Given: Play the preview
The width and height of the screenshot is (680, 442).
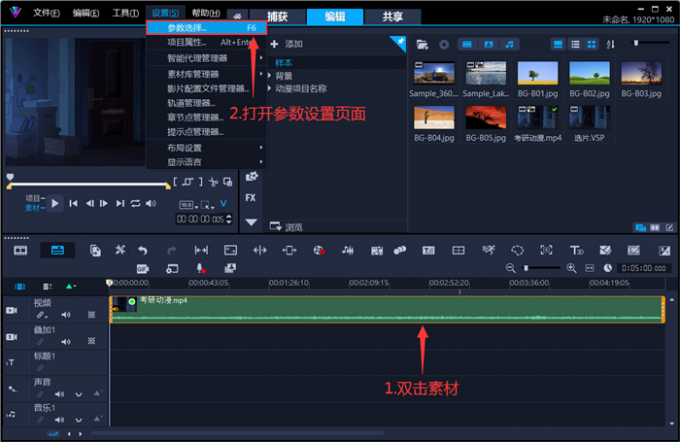Looking at the screenshot, I should [55, 203].
